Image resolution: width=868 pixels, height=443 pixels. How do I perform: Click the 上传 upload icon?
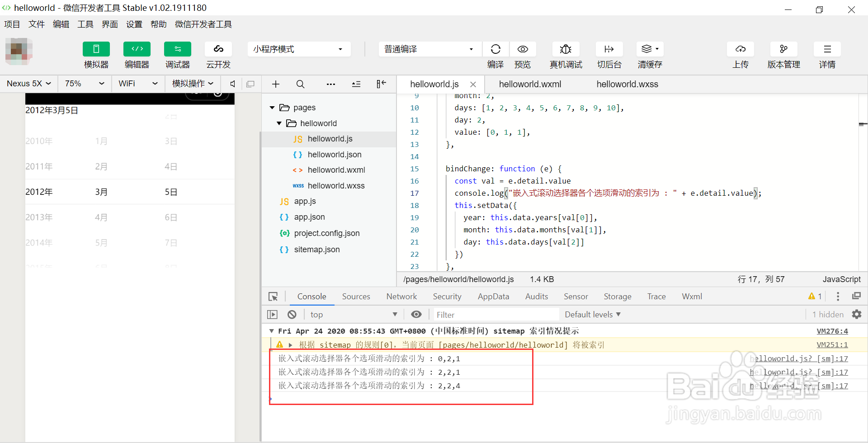tap(740, 49)
